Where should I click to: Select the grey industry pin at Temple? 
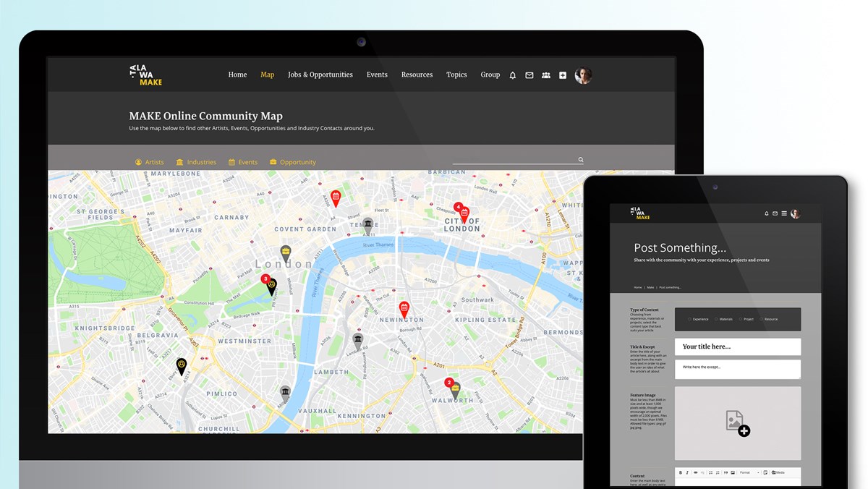(368, 226)
